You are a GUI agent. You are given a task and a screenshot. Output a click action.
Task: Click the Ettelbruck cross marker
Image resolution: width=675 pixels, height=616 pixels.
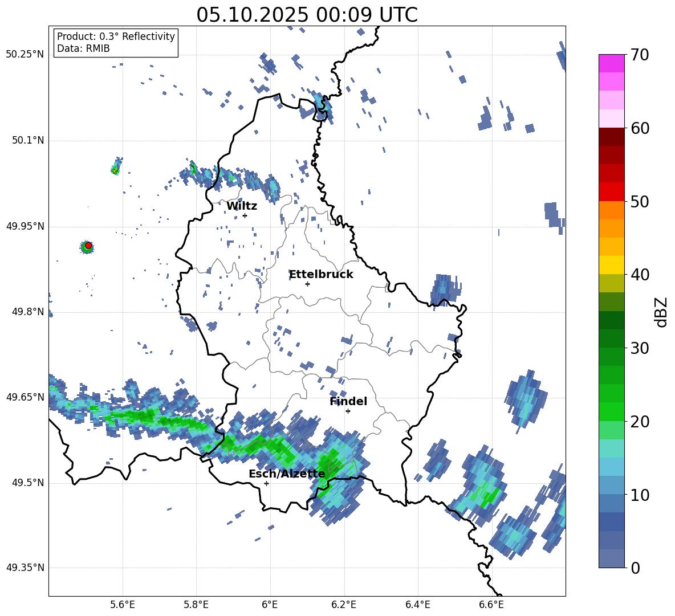pyautogui.click(x=307, y=284)
